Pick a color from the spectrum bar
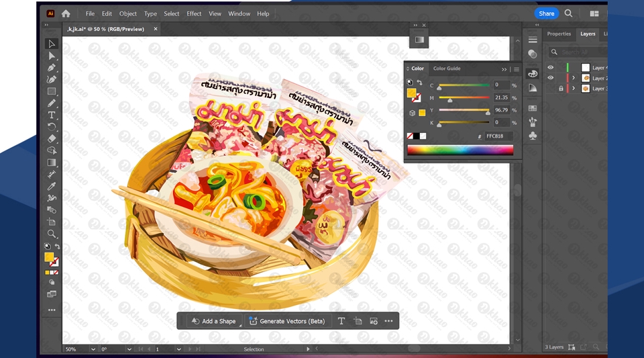The width and height of the screenshot is (644, 358). [460, 150]
